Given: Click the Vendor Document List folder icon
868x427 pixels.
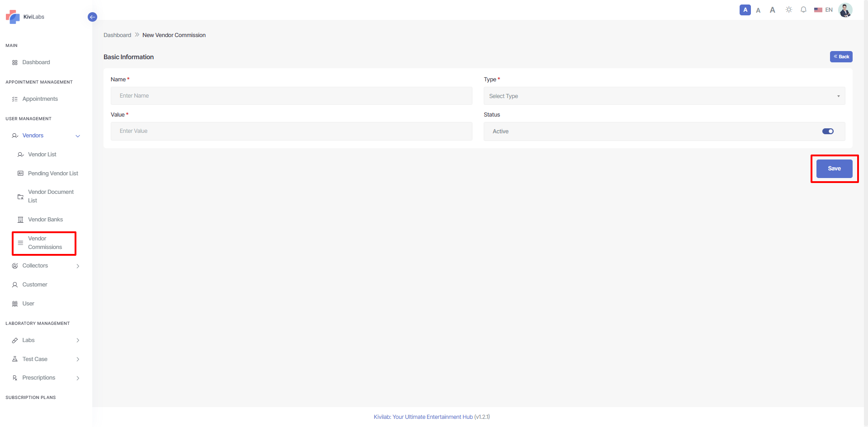Looking at the screenshot, I should (x=20, y=197).
